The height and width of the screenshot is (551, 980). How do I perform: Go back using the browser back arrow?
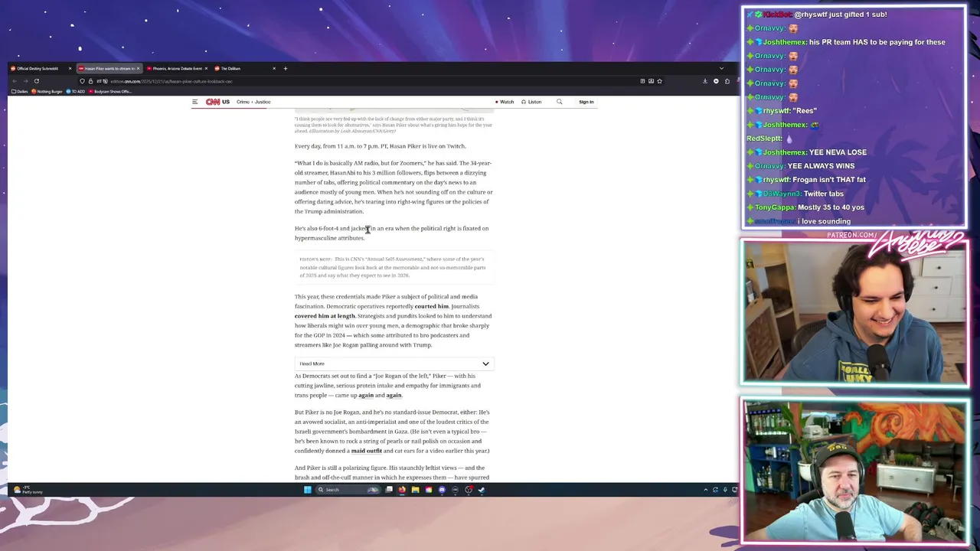pos(15,81)
